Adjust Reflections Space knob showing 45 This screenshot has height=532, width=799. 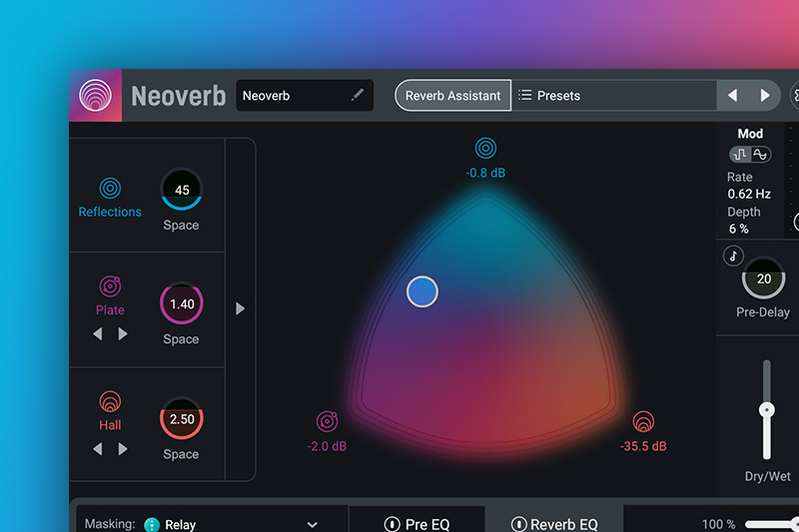(182, 190)
